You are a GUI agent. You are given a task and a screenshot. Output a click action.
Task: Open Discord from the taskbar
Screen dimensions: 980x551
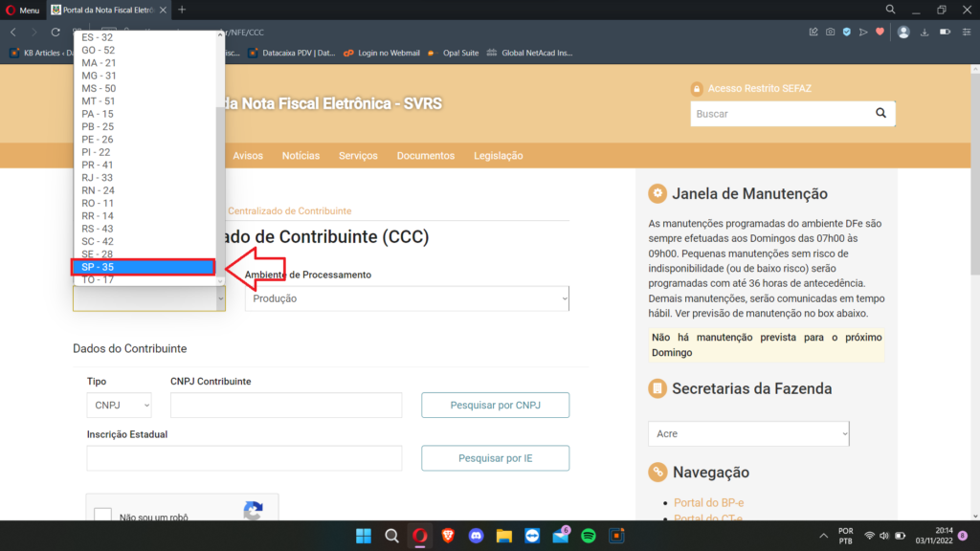476,536
